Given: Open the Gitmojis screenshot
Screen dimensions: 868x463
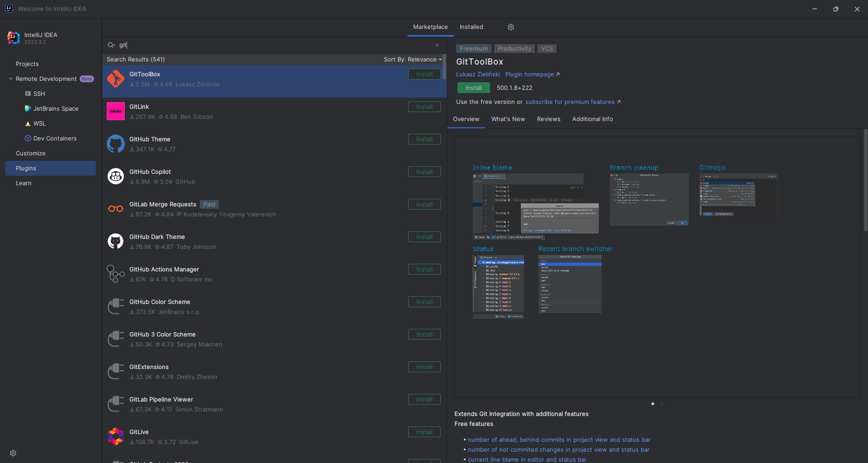Looking at the screenshot, I should click(738, 195).
